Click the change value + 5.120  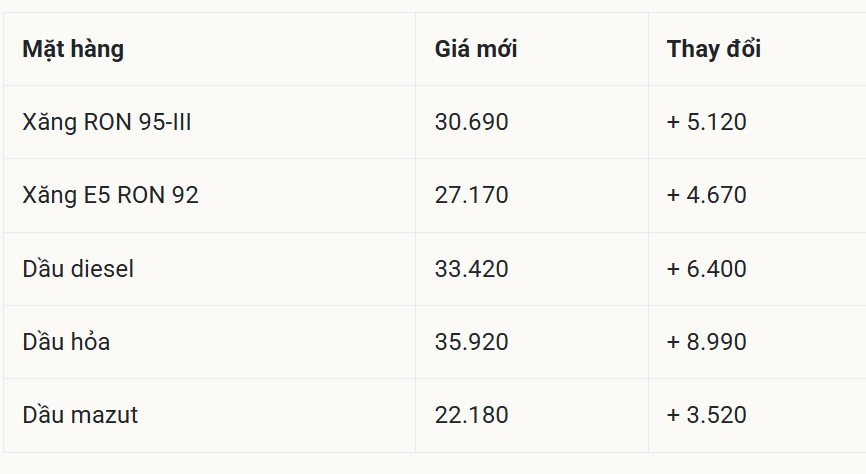[706, 122]
